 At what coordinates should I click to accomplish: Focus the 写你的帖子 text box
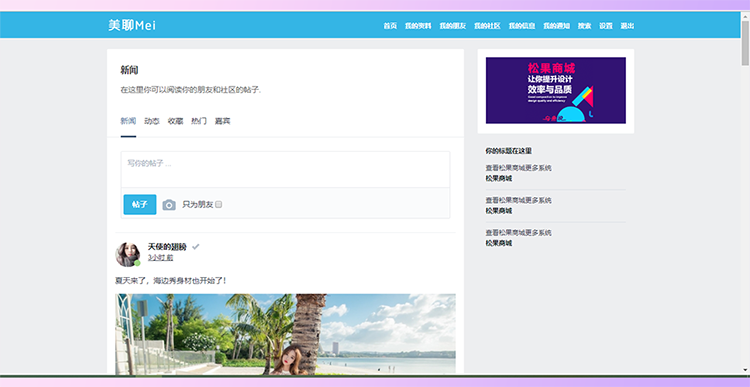pos(286,169)
